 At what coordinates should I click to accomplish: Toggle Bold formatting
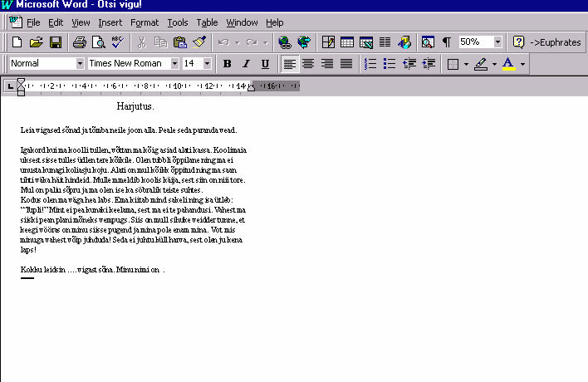coord(228,64)
